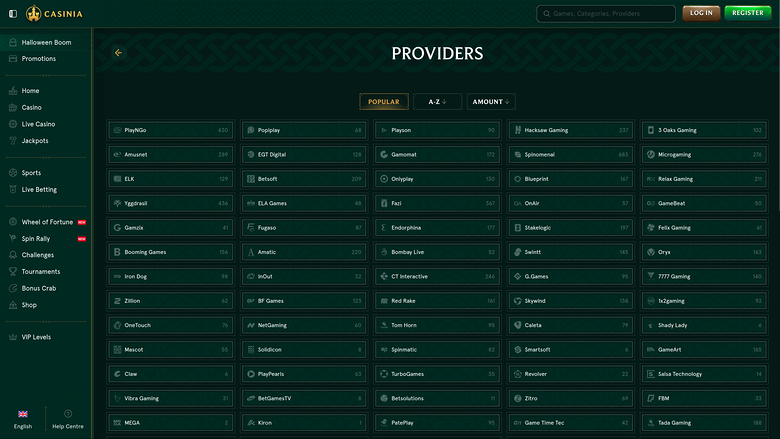This screenshot has height=439, width=780.
Task: Open the Hacksaw Gaming provider tile
Action: [570, 130]
